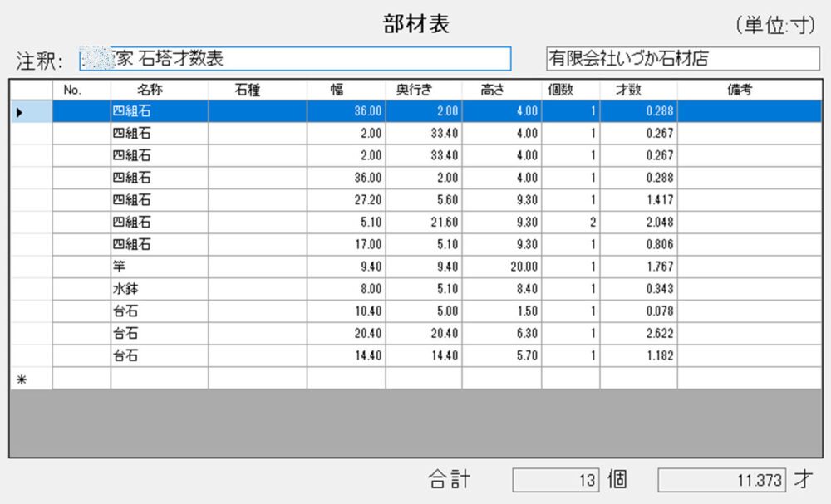
Task: Click the current-row arrow indicator
Action: click(x=20, y=110)
